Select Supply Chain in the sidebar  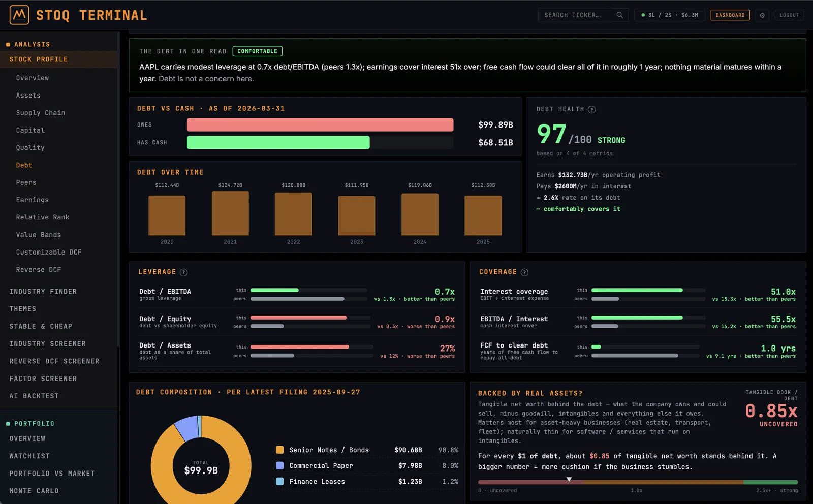tap(41, 113)
